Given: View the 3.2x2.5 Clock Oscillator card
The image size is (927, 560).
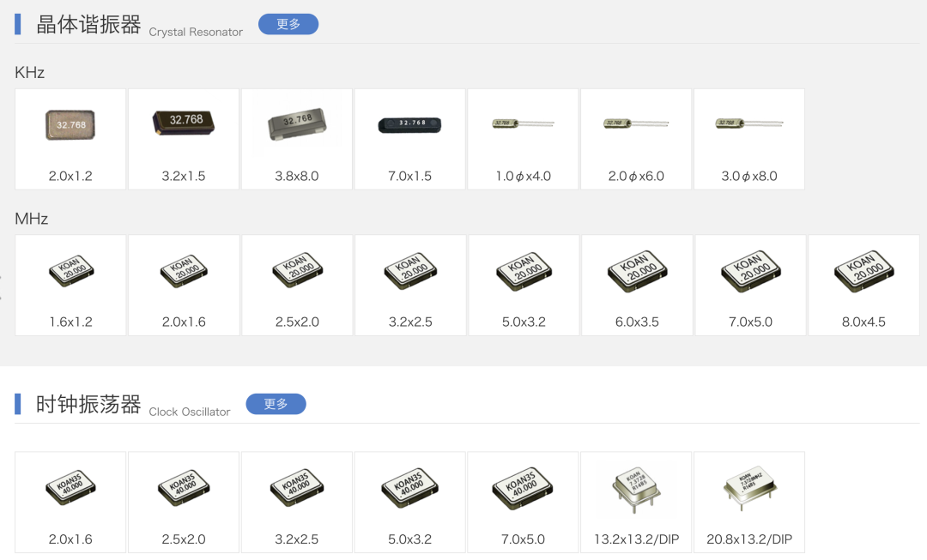Looking at the screenshot, I should [297, 502].
